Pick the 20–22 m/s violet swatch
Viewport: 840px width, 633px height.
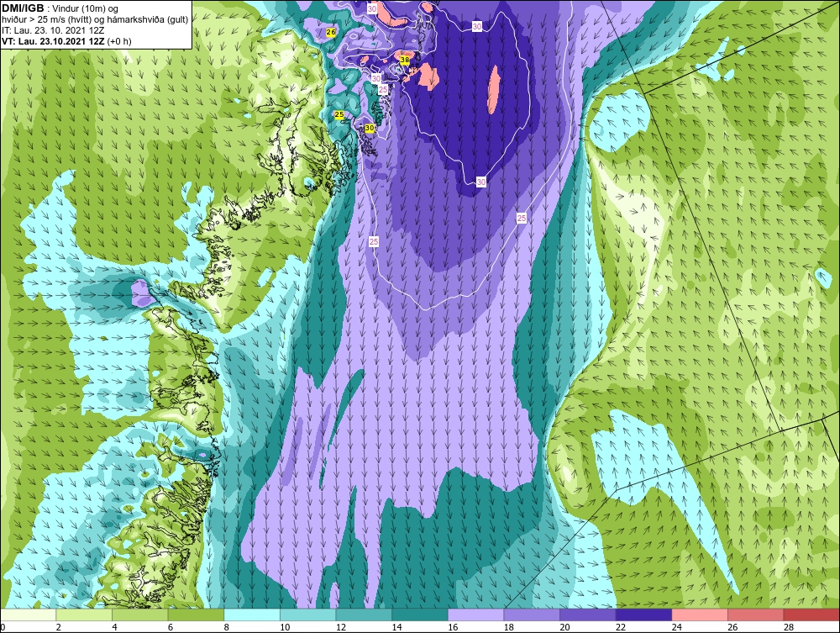[x=588, y=615]
